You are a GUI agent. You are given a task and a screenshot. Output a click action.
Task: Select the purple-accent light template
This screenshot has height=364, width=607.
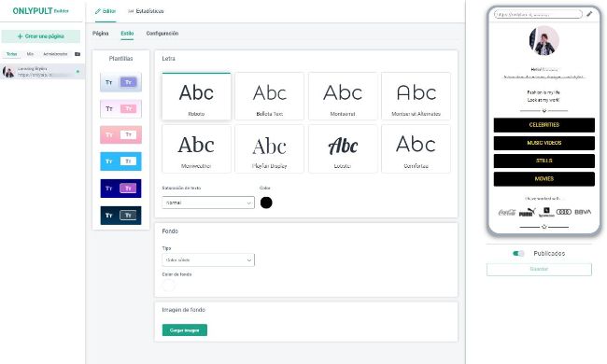pos(120,82)
